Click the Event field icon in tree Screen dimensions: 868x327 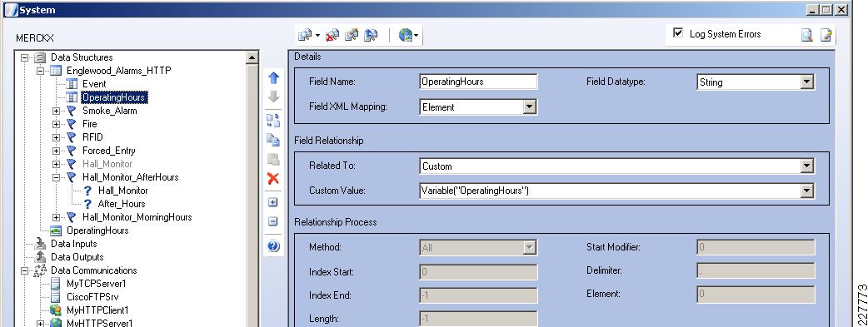tap(72, 84)
